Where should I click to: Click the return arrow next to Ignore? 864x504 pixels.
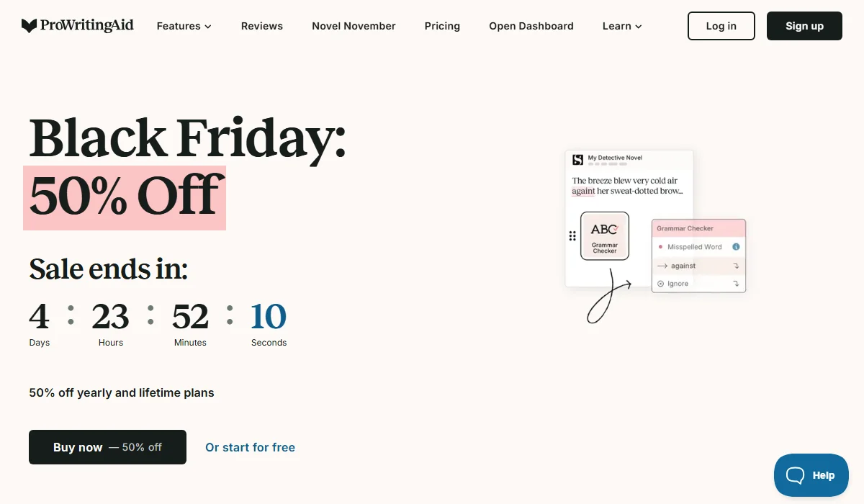735,284
